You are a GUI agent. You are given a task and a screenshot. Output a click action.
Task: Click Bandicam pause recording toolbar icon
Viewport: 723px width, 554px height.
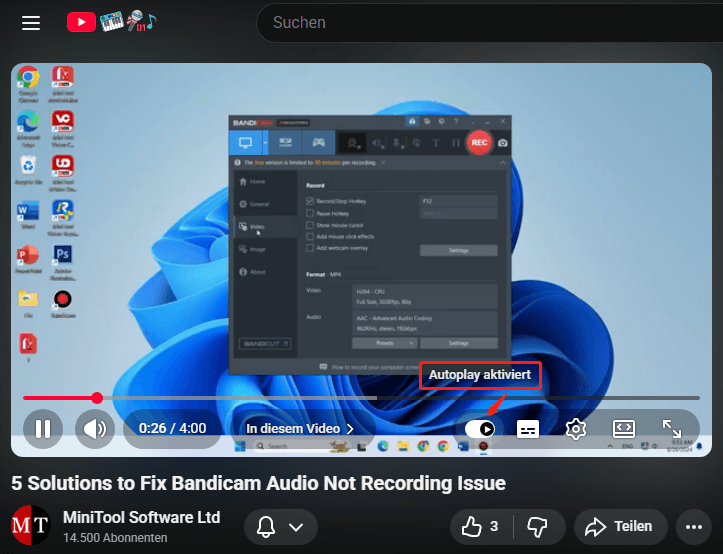[x=456, y=143]
